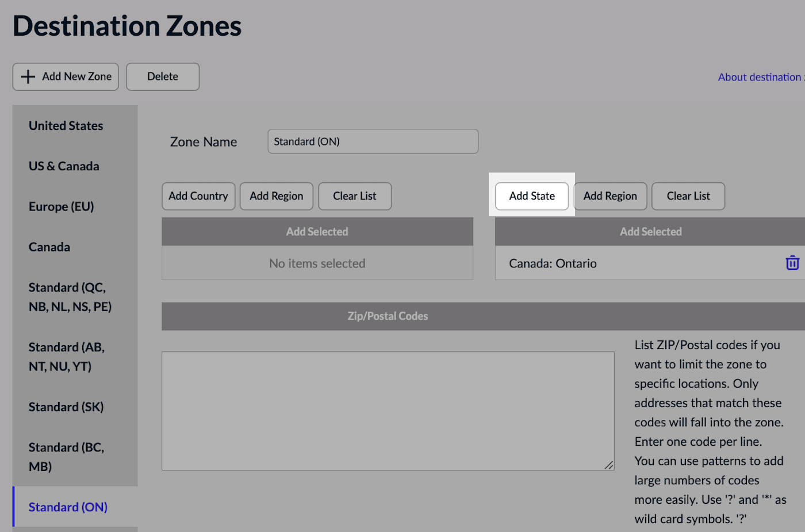Viewport: 805px width, 532px height.
Task: Select the Standard (BC, MB) zone
Action: 66,457
